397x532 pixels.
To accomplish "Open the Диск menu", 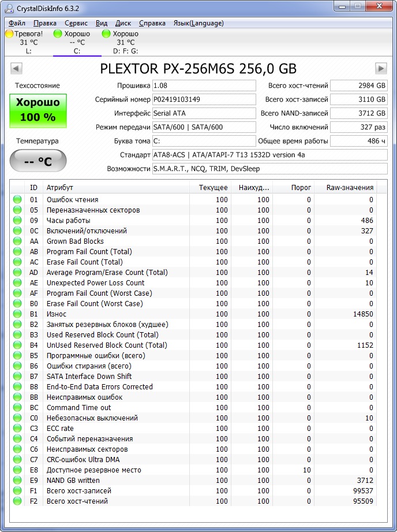I will tap(123, 23).
